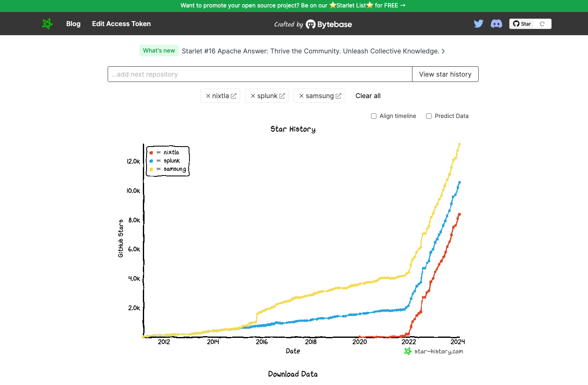Click Clear all repositories
The height and width of the screenshot is (385, 588).
pos(368,96)
